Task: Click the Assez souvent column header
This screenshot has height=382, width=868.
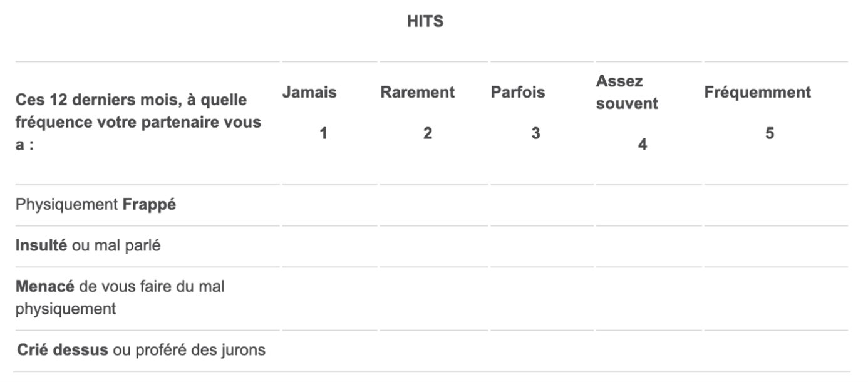Action: coord(627,93)
